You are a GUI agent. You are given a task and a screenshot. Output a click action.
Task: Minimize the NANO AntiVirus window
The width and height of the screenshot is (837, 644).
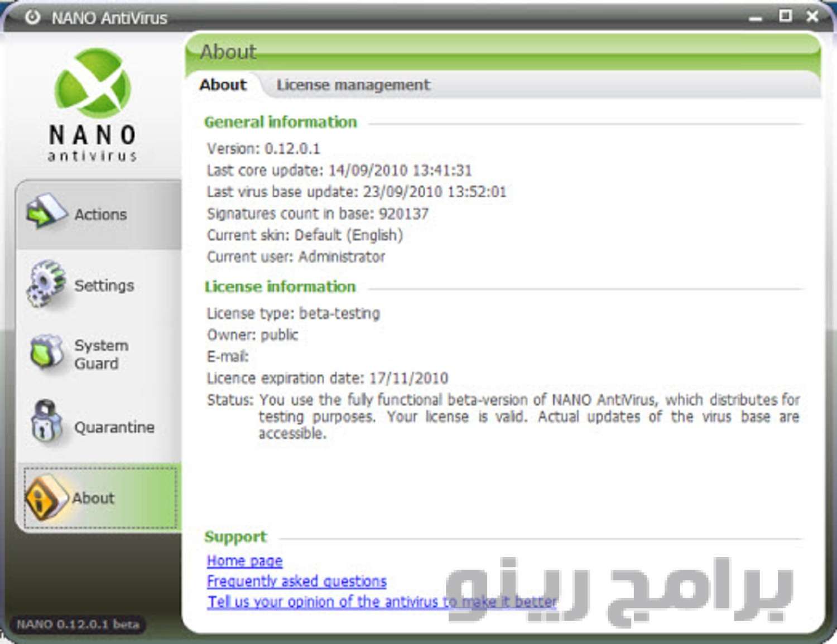coord(756,18)
